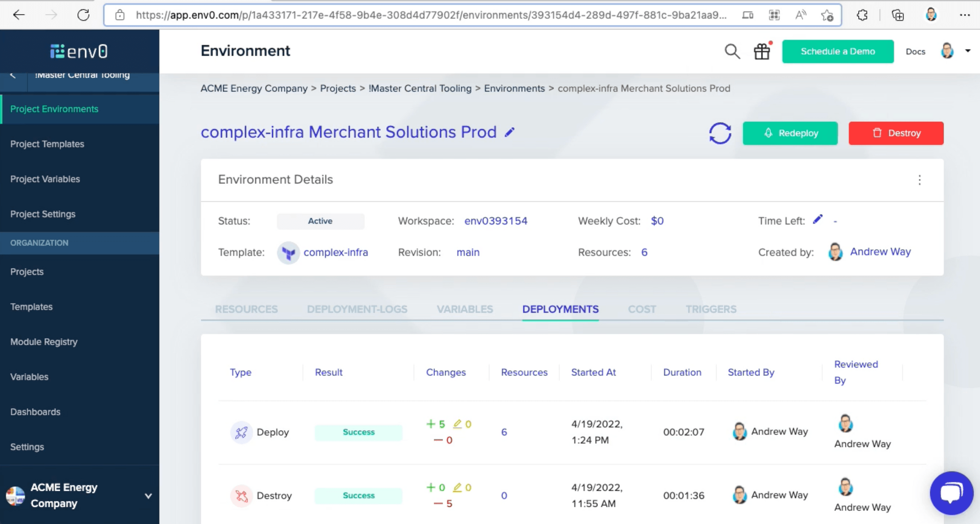Image resolution: width=980 pixels, height=524 pixels.
Task: Click the env0 logo in the sidebar
Action: (79, 50)
